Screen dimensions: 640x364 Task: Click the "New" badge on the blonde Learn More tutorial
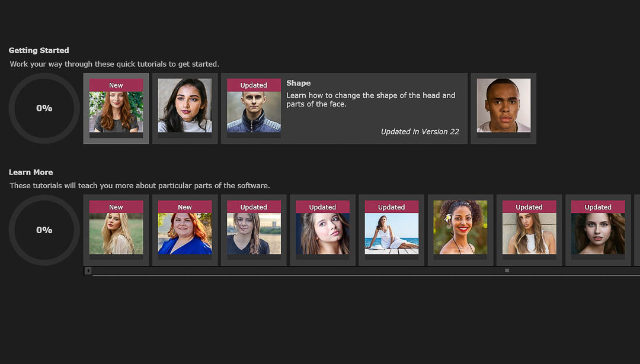(x=116, y=207)
